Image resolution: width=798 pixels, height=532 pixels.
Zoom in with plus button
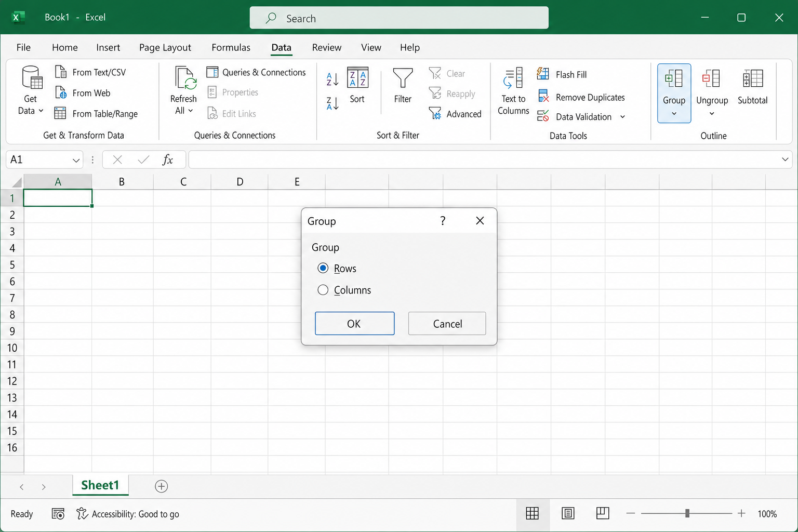pyautogui.click(x=741, y=513)
